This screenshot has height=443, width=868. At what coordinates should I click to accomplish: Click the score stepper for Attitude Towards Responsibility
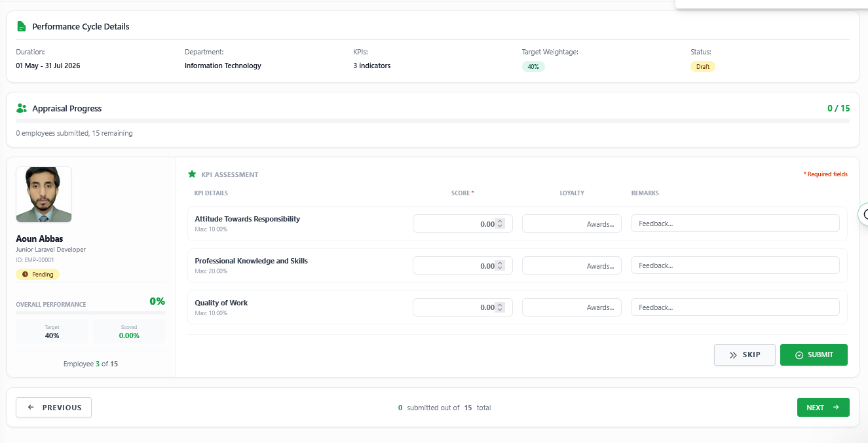(x=500, y=223)
